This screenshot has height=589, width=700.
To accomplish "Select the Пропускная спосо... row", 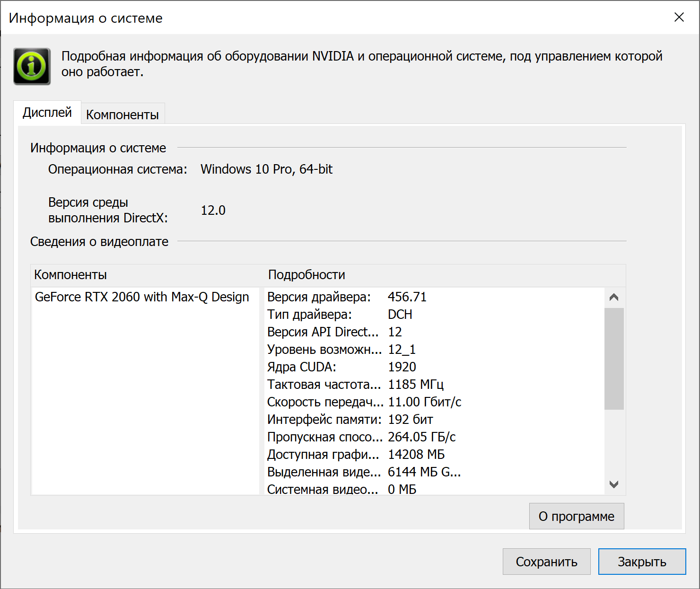I will [434, 437].
